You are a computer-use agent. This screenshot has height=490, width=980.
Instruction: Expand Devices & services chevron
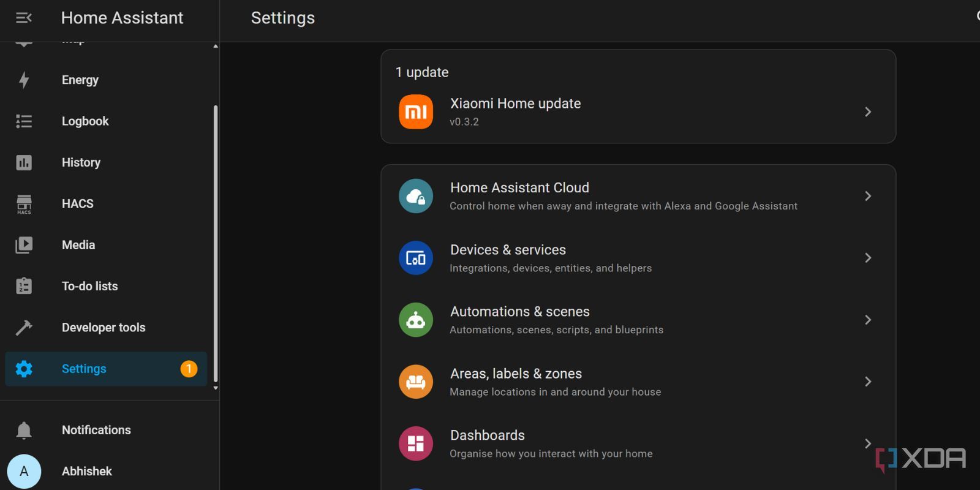(868, 258)
